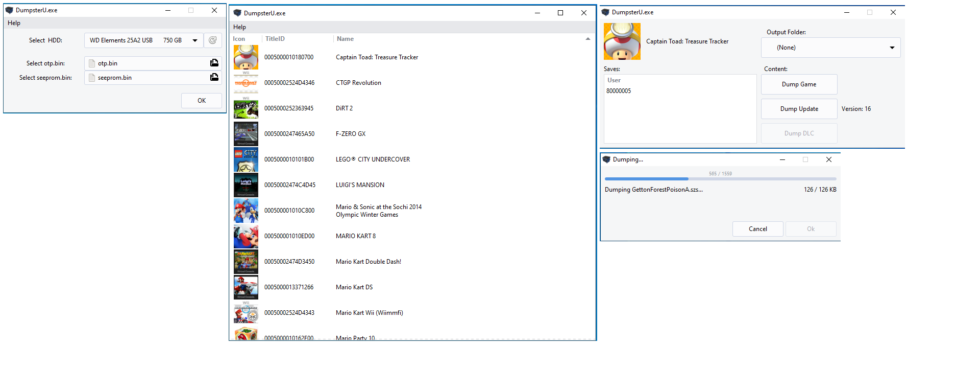Open Help menu in HDD selection window

point(14,23)
